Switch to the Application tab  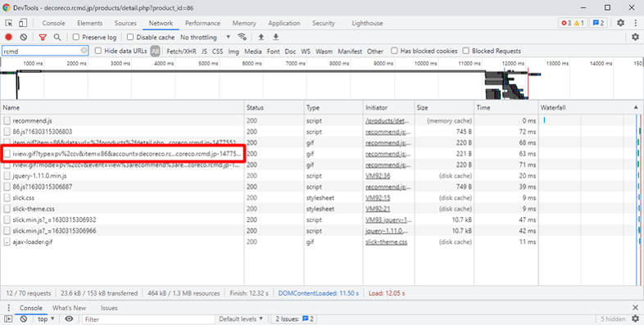click(284, 23)
